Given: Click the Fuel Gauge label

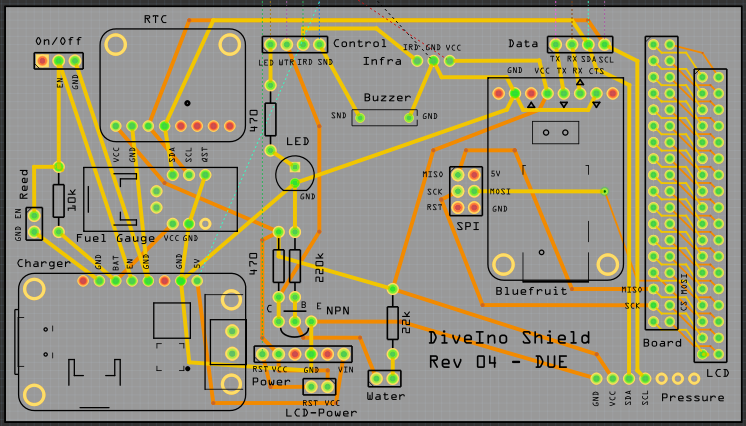Looking at the screenshot, I should [116, 238].
